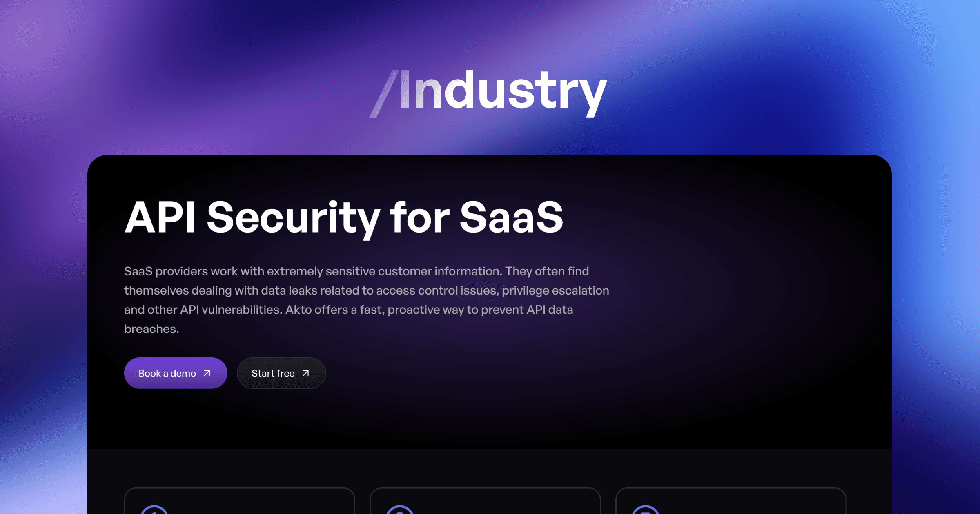Open the API Security for SaaS heading link
980x514 pixels.
point(344,219)
